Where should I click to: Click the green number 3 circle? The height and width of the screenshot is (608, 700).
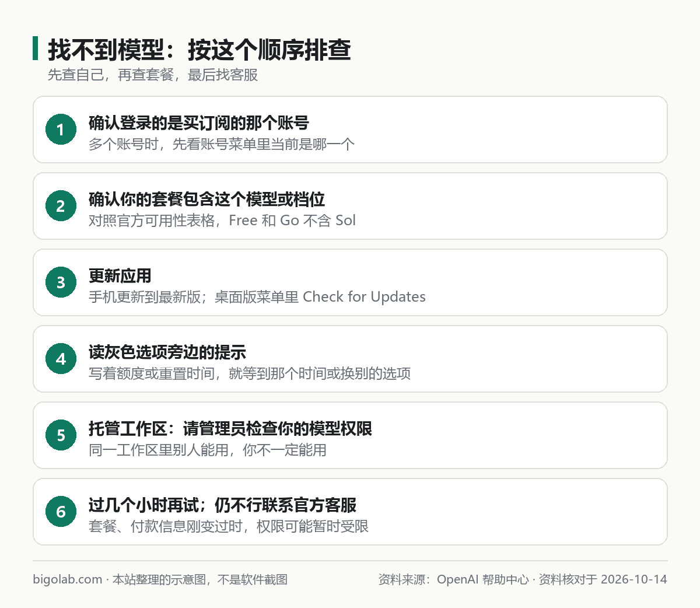(61, 282)
